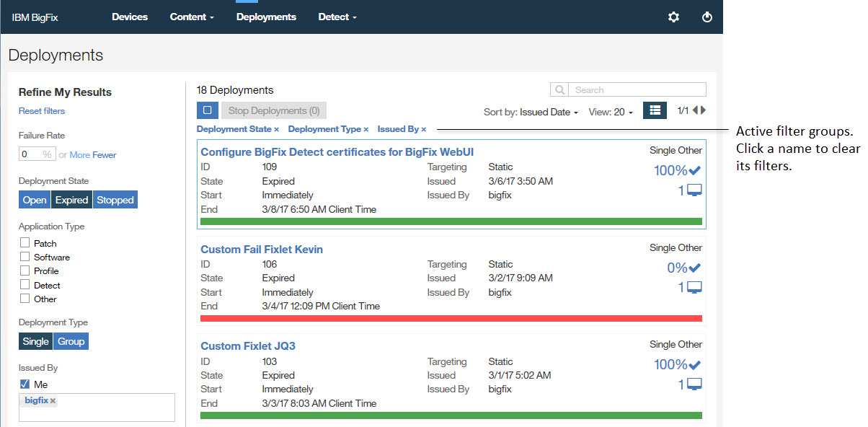Switch to list view icon
Viewport: 868px width, 427px height.
pyautogui.click(x=655, y=110)
